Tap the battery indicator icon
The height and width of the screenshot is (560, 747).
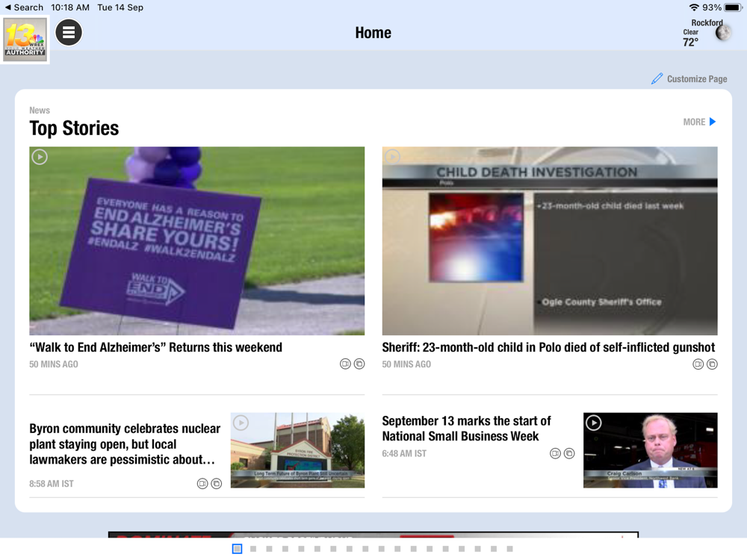coord(734,7)
